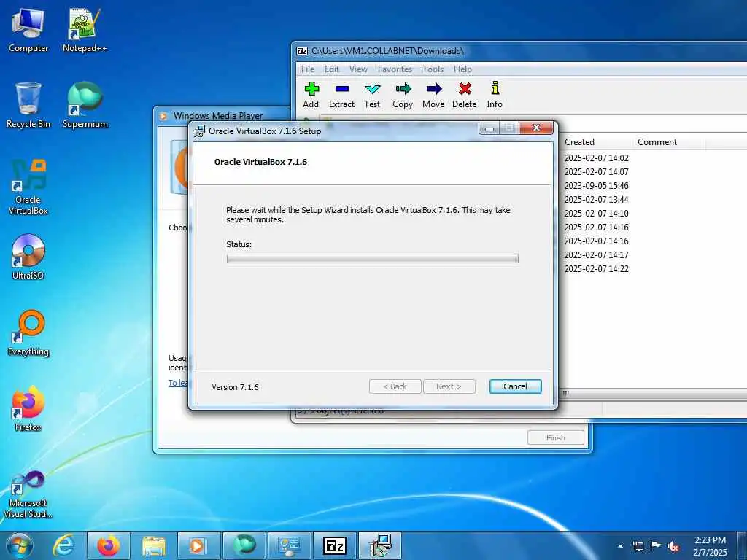747x560 pixels.
Task: Switch to Supermium in the taskbar
Action: 244,545
